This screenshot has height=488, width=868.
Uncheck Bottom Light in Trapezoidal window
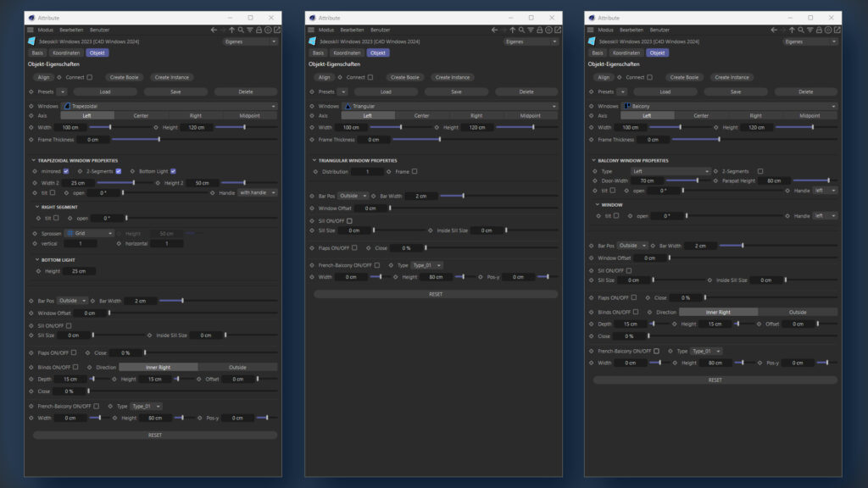pyautogui.click(x=173, y=171)
